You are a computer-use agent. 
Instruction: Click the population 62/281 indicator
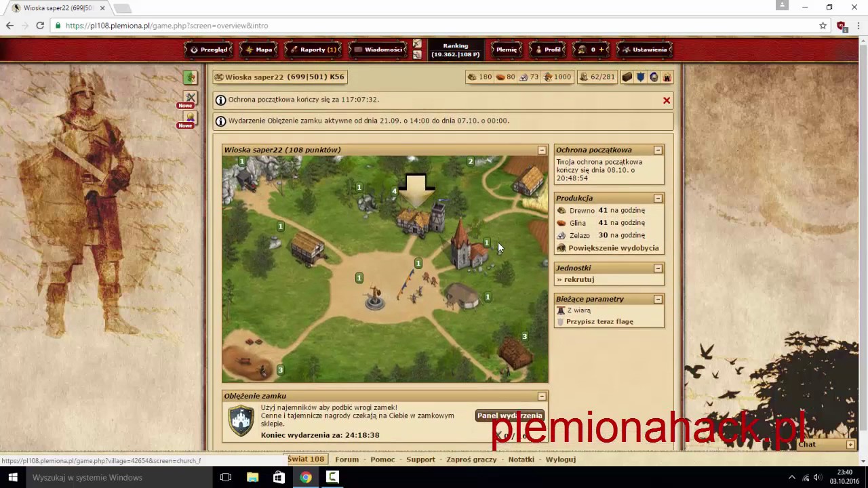[x=597, y=77]
